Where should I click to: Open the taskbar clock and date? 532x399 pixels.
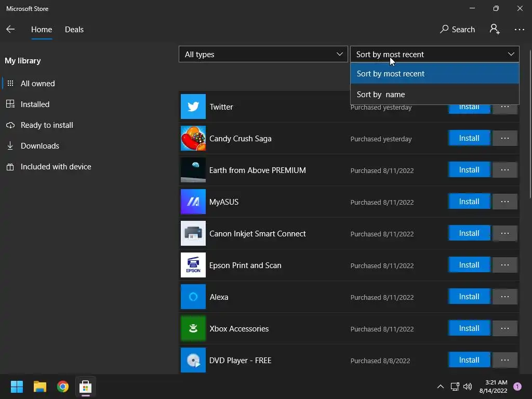(494, 387)
